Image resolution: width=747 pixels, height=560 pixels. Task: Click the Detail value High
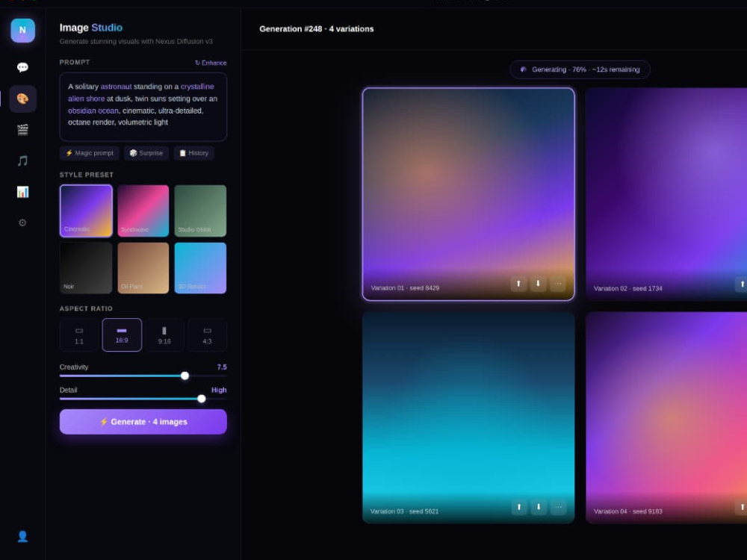tap(219, 390)
